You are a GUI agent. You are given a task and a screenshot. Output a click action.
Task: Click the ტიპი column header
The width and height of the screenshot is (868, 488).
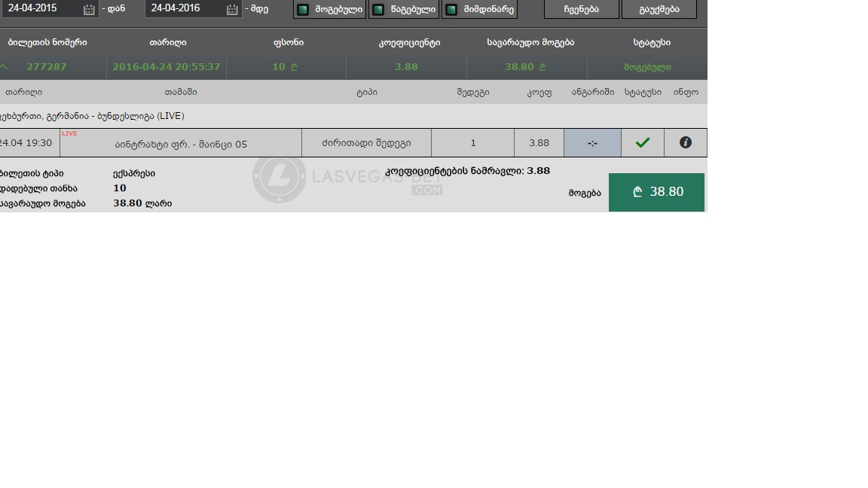366,92
